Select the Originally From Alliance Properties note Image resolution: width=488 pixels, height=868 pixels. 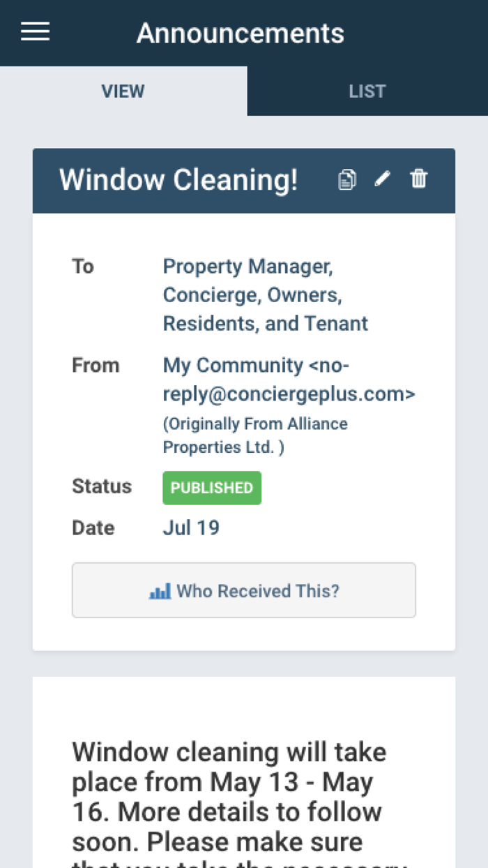pyautogui.click(x=255, y=435)
